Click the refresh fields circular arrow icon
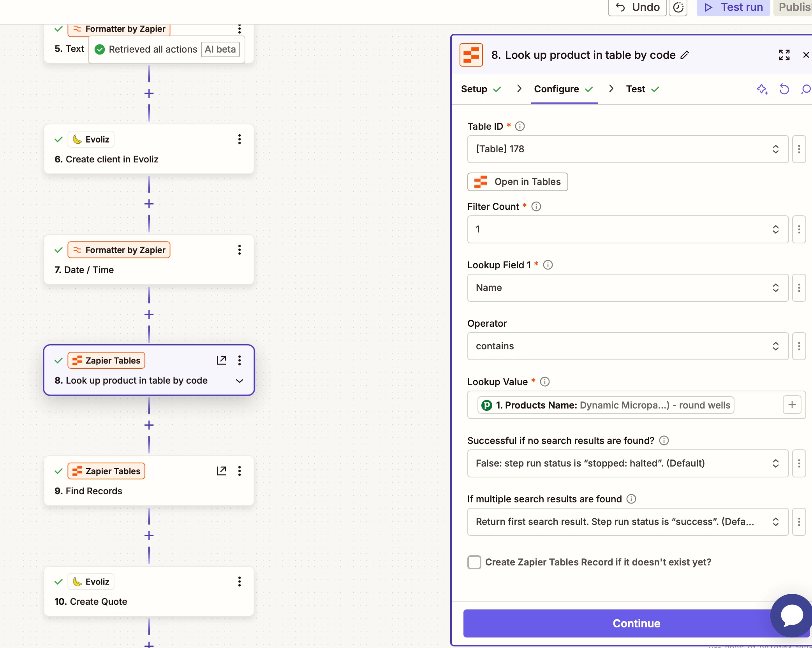The image size is (812, 648). [784, 89]
